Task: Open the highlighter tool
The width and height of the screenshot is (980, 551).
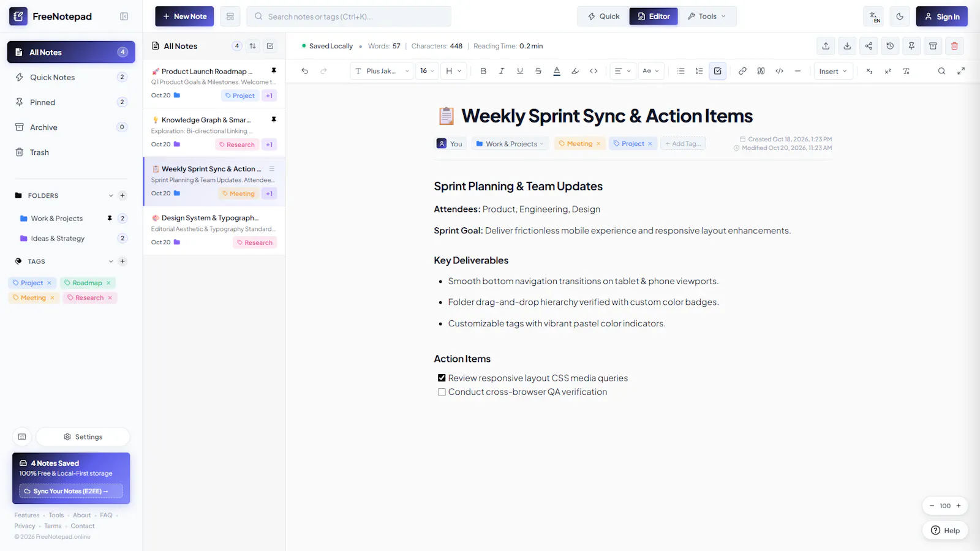Action: coord(575,71)
